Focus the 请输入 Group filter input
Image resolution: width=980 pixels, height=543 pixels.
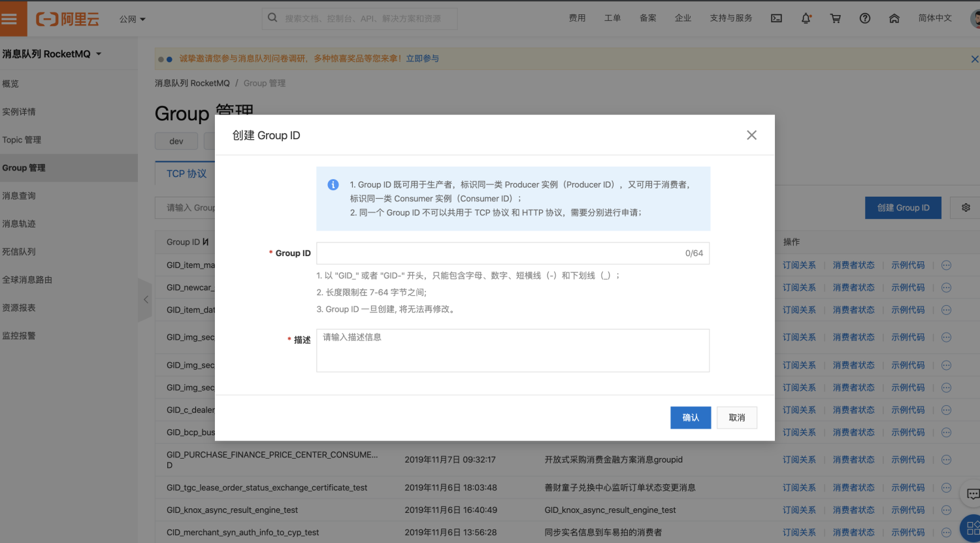click(186, 208)
